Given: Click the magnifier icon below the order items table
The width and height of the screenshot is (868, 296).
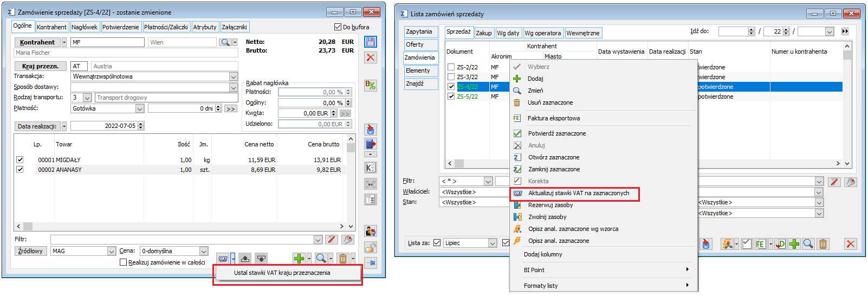Looking at the screenshot, I should pyautogui.click(x=321, y=259).
